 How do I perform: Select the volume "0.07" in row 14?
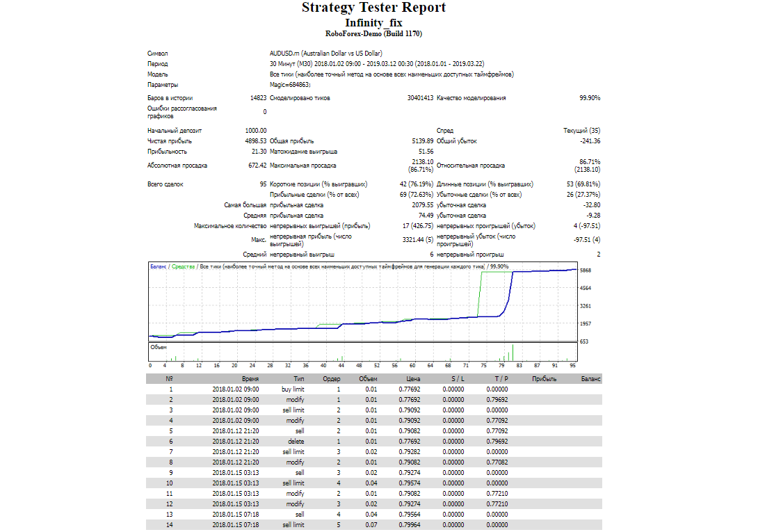pos(371,524)
